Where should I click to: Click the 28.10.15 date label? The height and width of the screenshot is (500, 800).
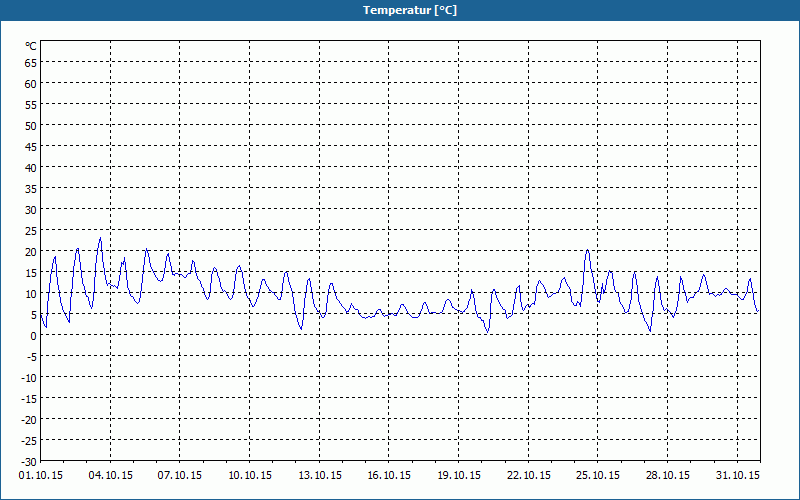[x=667, y=476]
